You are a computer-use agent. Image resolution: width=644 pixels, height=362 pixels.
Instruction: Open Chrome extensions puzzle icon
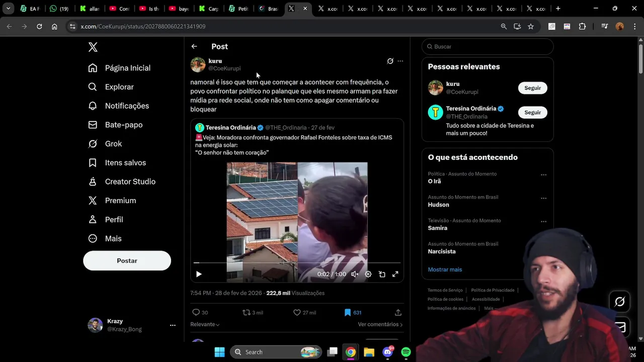point(583,26)
